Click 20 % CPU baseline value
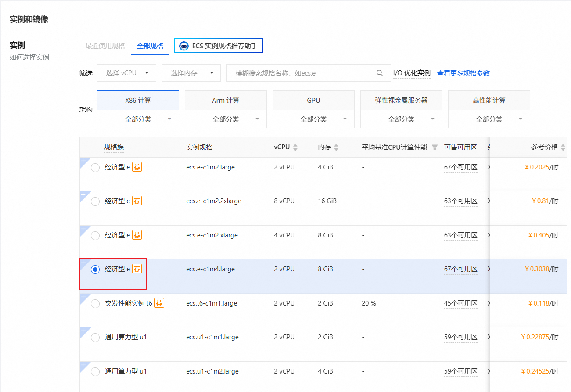 (369, 303)
